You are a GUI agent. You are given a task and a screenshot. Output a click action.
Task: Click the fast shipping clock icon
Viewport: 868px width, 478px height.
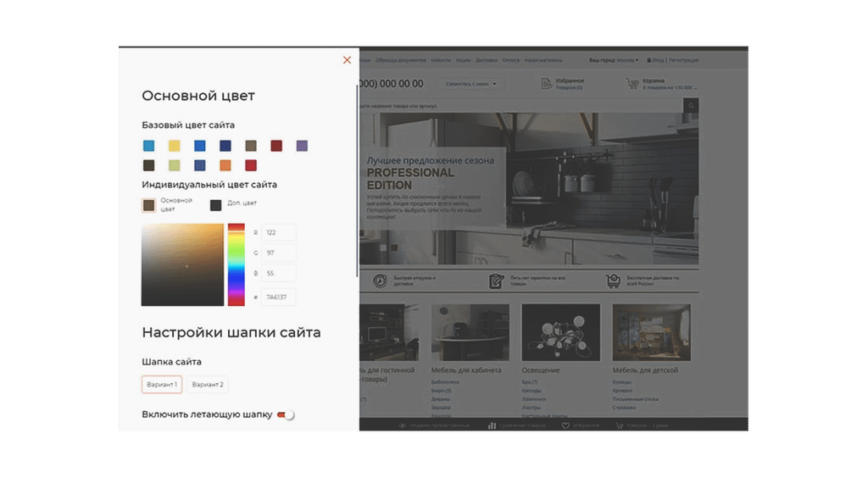(380, 281)
